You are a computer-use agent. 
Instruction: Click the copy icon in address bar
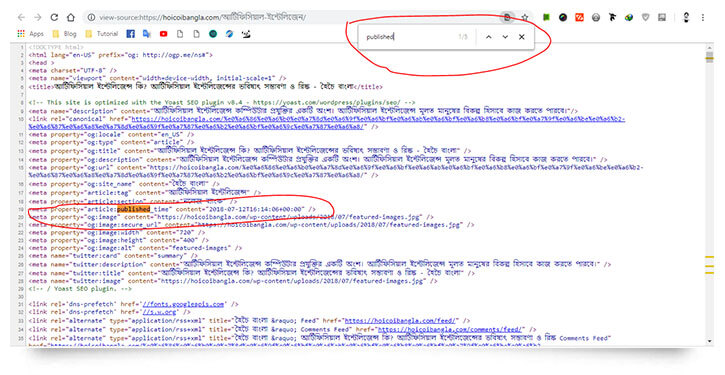point(507,18)
